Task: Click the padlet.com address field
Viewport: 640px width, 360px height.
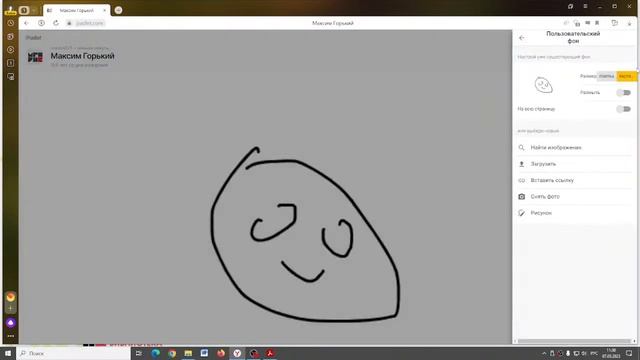Action: click(90, 23)
